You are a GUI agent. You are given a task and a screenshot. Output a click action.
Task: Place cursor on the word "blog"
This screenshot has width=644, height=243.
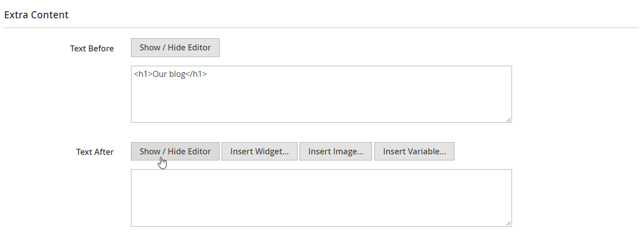tap(177, 74)
